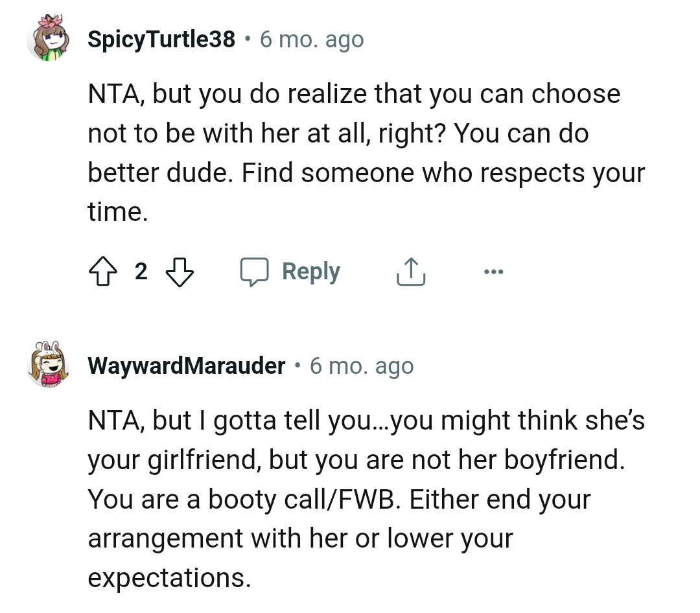700x613 pixels.
Task: Open SpicyTurtle38's profile
Action: click(x=161, y=39)
